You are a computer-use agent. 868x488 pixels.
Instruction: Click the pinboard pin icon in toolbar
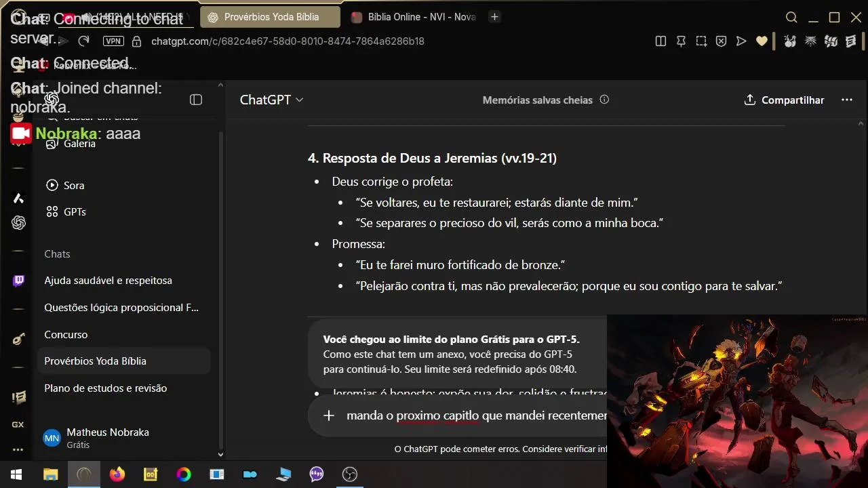682,41
